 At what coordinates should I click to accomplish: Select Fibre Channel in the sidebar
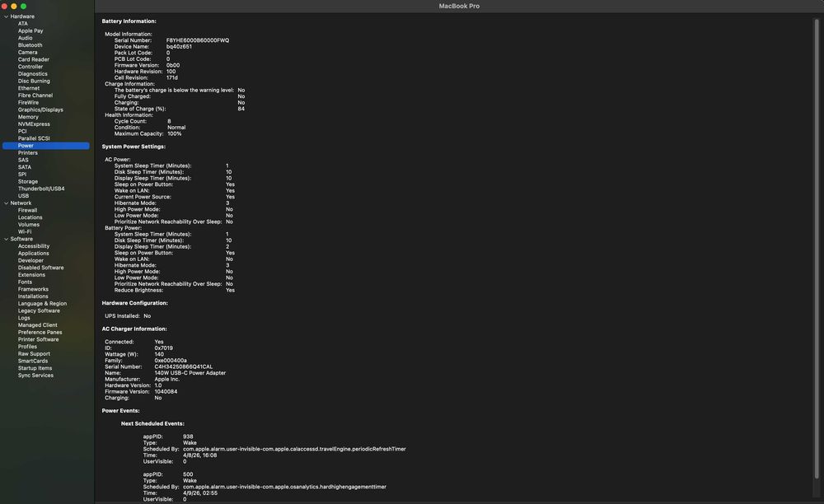pos(35,96)
